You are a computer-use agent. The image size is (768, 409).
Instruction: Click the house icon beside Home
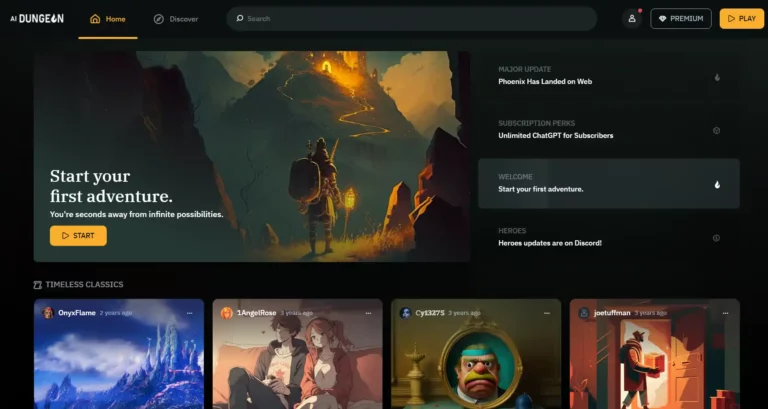pos(95,19)
